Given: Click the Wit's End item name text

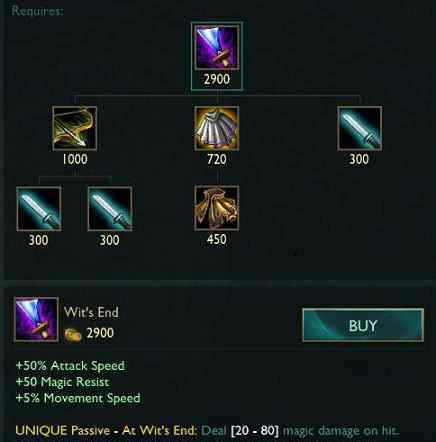Looking at the screenshot, I should click(x=91, y=312).
